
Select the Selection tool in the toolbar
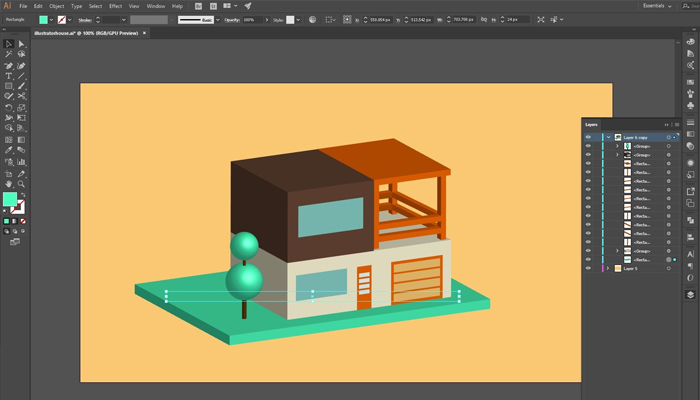click(x=8, y=44)
